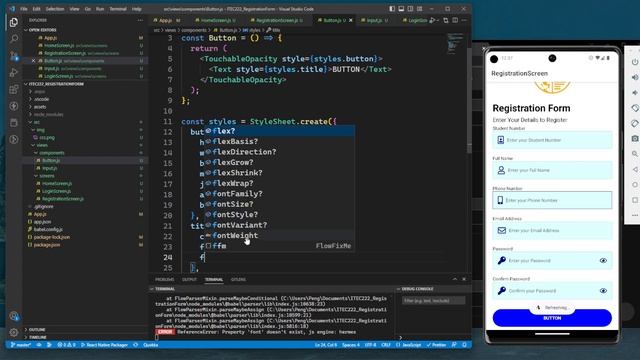Open the Accounts icon in activity bar
The image size is (640, 360).
13,316
